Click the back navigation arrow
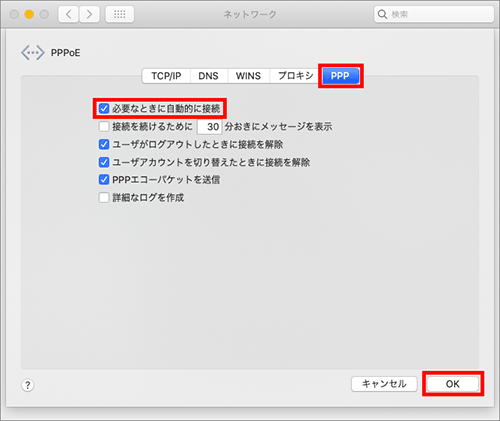 [x=69, y=14]
